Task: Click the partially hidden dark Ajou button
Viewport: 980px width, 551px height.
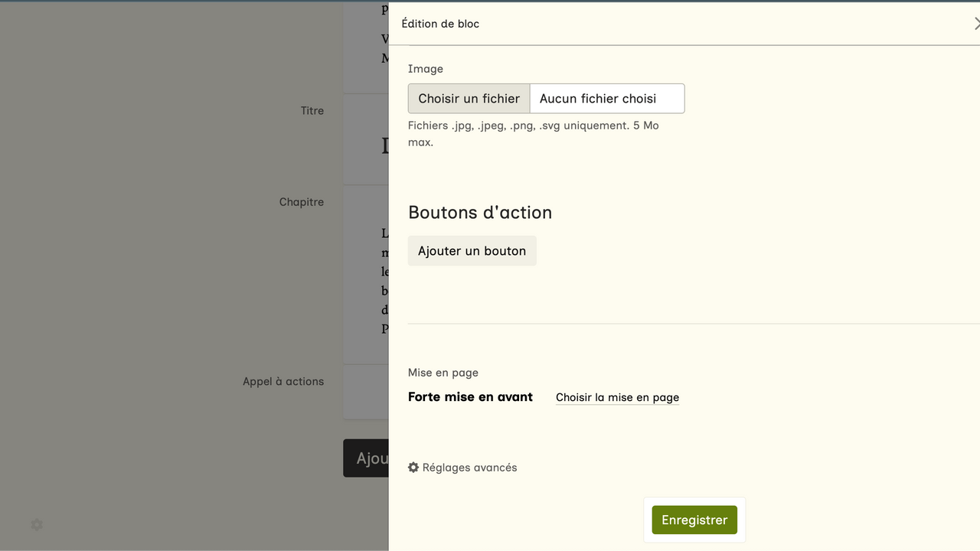Action: pyautogui.click(x=367, y=458)
